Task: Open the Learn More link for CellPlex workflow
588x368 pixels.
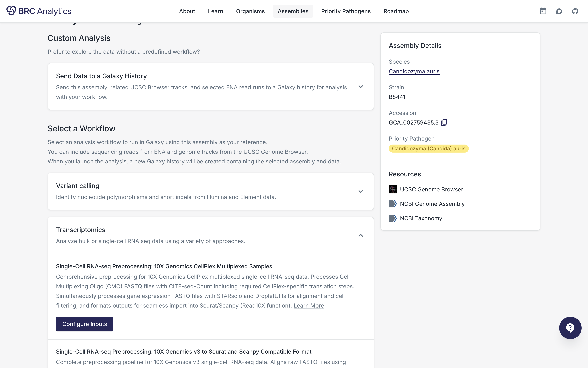Action: coord(308,306)
